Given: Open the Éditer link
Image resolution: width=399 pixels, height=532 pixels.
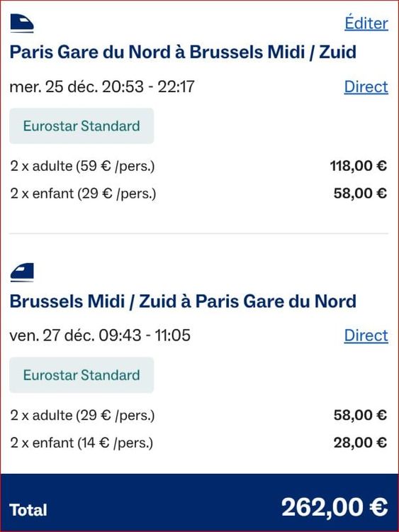Looking at the screenshot, I should coord(366,23).
